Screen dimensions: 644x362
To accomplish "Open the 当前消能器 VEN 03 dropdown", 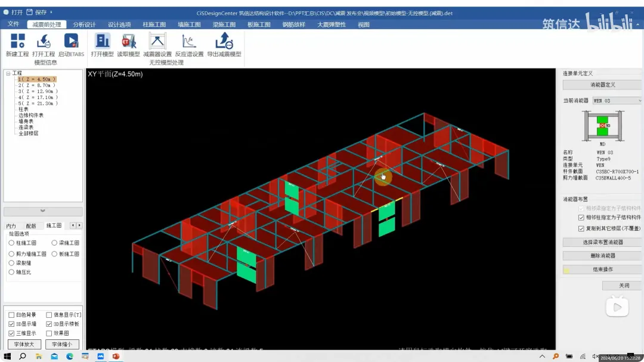I will [617, 101].
